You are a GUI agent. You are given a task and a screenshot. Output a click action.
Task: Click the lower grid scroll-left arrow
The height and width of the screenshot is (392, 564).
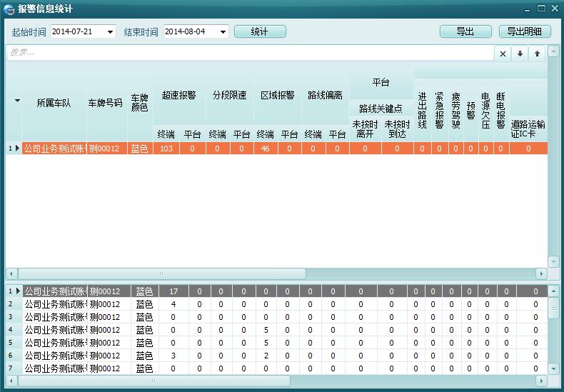click(11, 381)
